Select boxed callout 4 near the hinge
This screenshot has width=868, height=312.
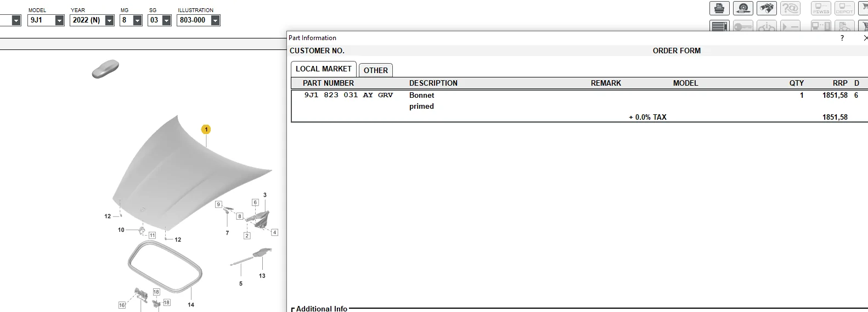point(274,232)
